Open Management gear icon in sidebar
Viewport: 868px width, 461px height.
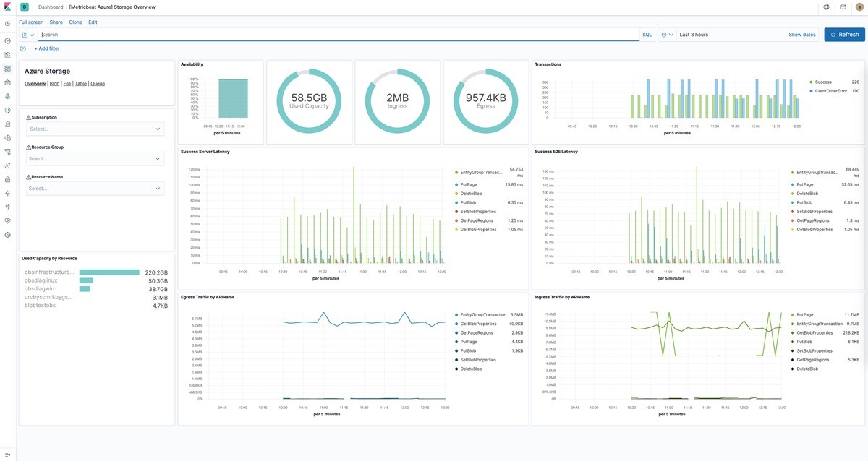pyautogui.click(x=7, y=235)
